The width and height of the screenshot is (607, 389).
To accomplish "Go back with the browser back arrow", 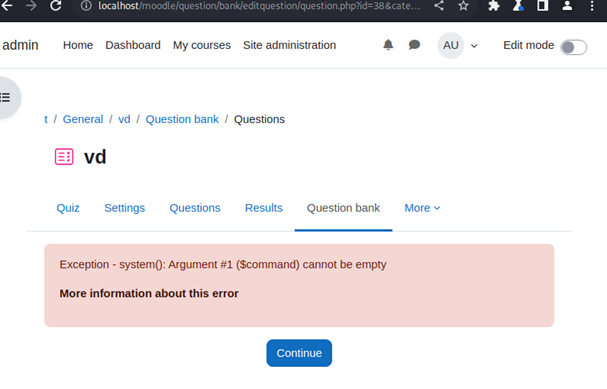I will point(6,6).
